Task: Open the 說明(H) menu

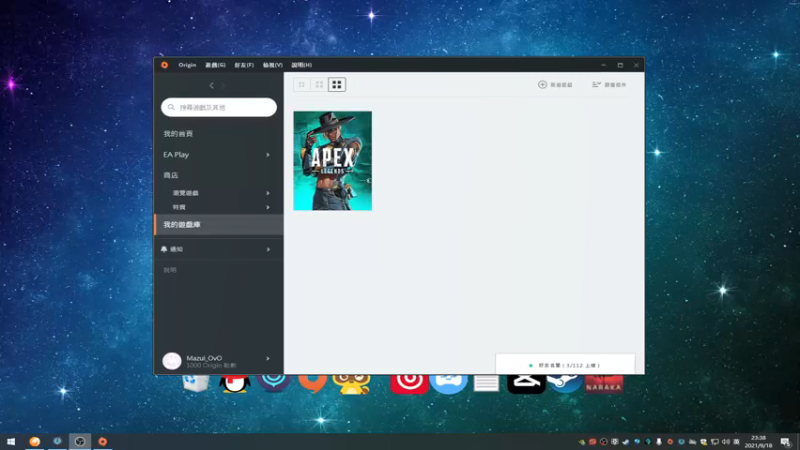Action: 302,65
